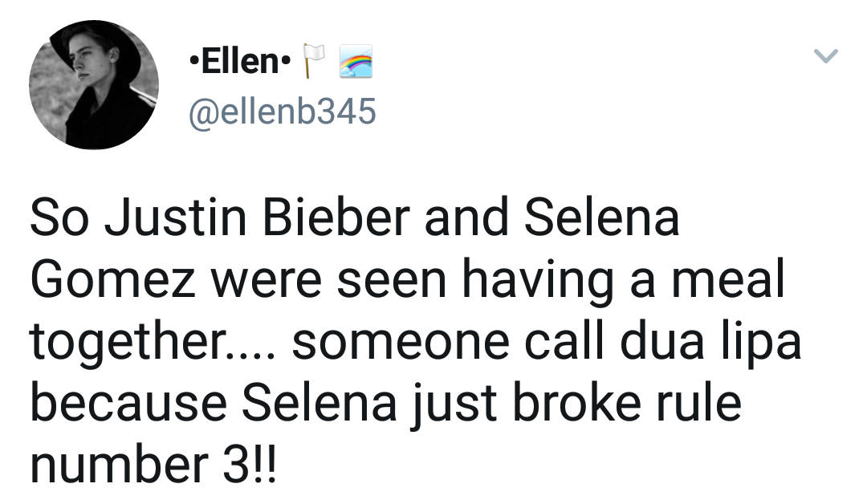
Task: Click the white flag emoji beside Ellen
Action: pyautogui.click(x=313, y=61)
